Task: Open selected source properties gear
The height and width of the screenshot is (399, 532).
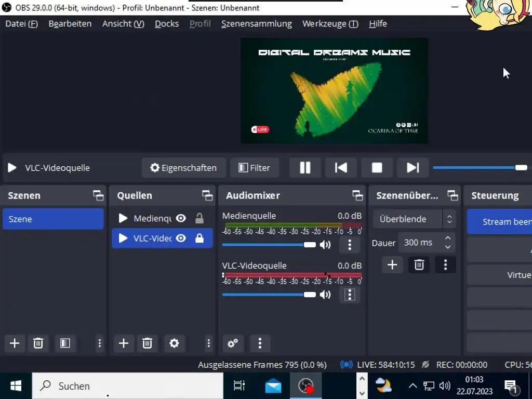Action: tap(174, 343)
